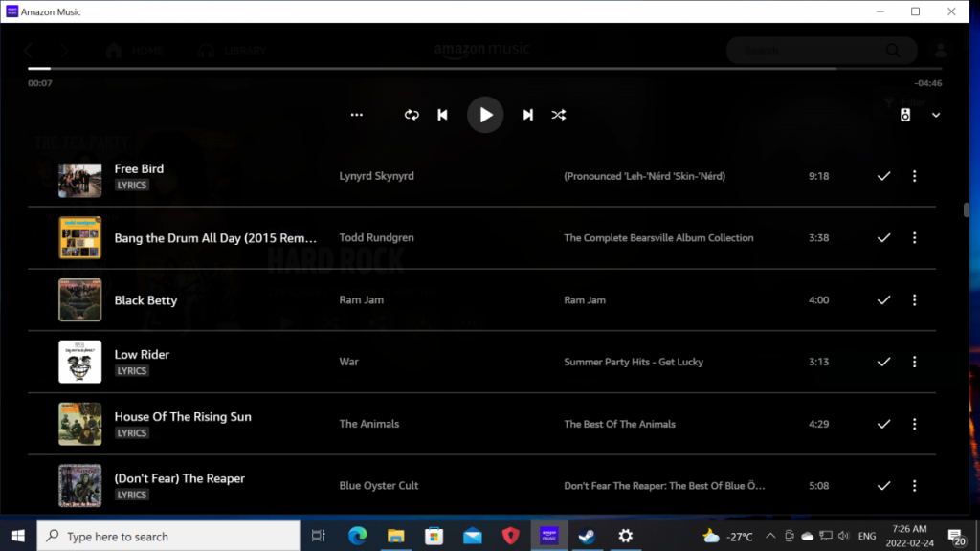Click the taskbar search box
The height and width of the screenshot is (551, 980).
[168, 536]
